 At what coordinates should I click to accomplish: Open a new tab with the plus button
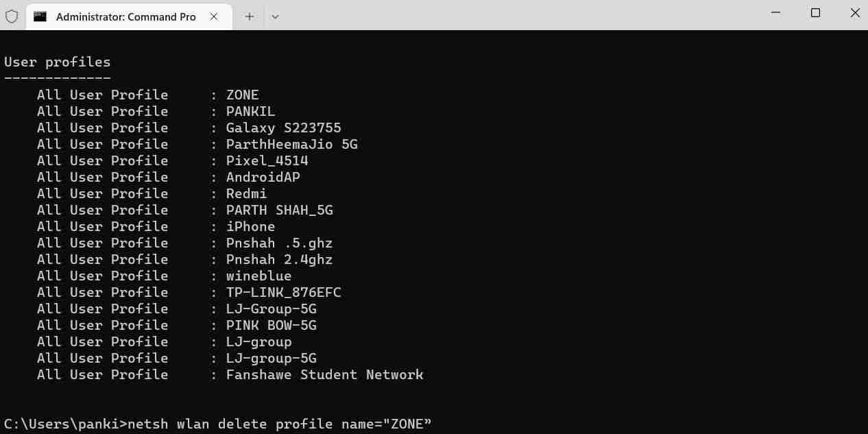point(249,16)
